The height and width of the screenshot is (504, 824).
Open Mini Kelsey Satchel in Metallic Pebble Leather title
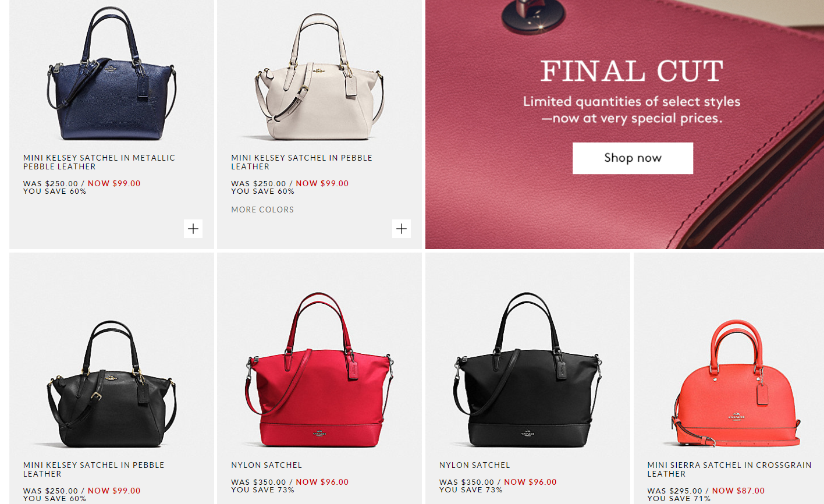(x=99, y=162)
